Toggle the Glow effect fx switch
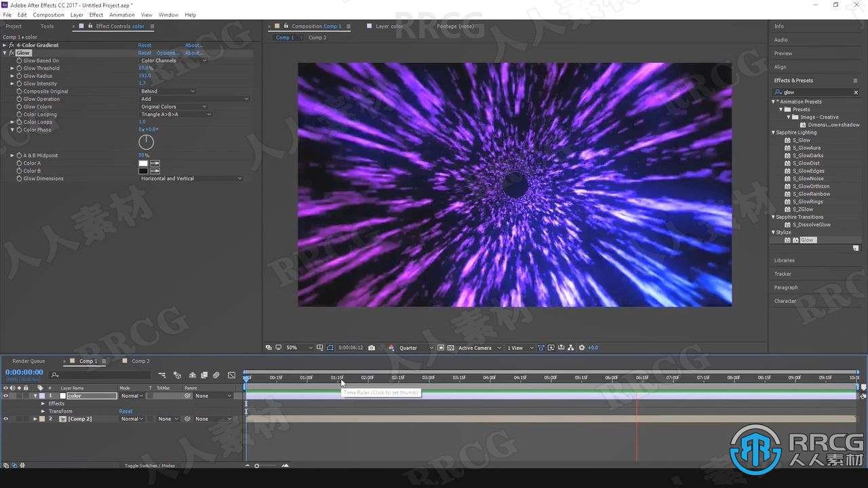The height and width of the screenshot is (488, 868). 12,53
